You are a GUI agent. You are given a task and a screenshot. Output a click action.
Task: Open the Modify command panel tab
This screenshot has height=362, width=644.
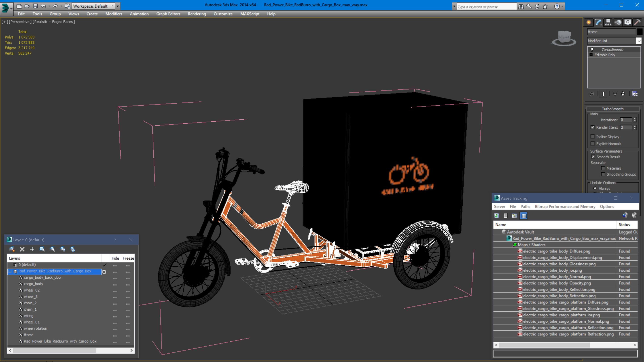(599, 23)
